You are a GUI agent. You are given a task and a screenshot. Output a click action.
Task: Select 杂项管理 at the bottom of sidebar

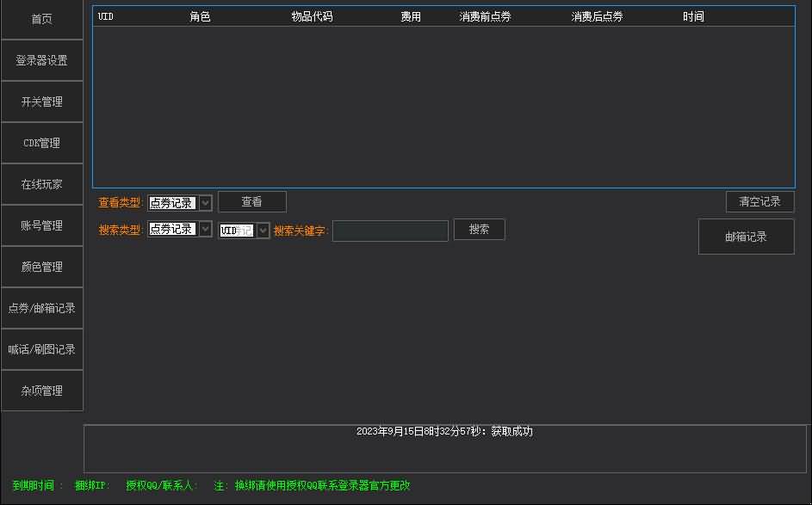coord(40,390)
